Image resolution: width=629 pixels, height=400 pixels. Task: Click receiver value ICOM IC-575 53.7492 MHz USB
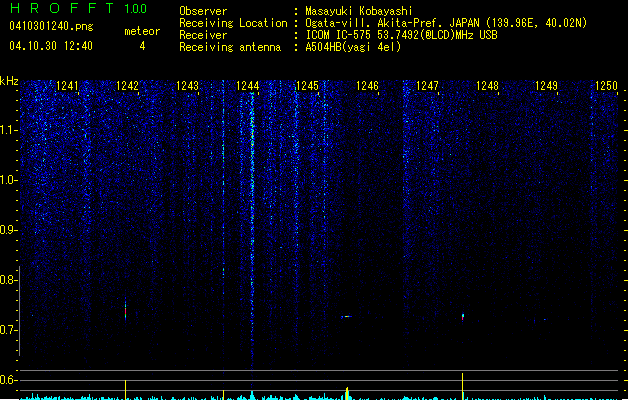coord(402,35)
